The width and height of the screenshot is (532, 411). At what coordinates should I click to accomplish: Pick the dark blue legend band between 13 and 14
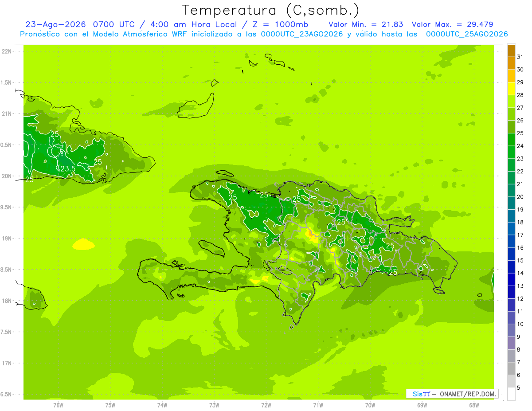pyautogui.click(x=511, y=280)
